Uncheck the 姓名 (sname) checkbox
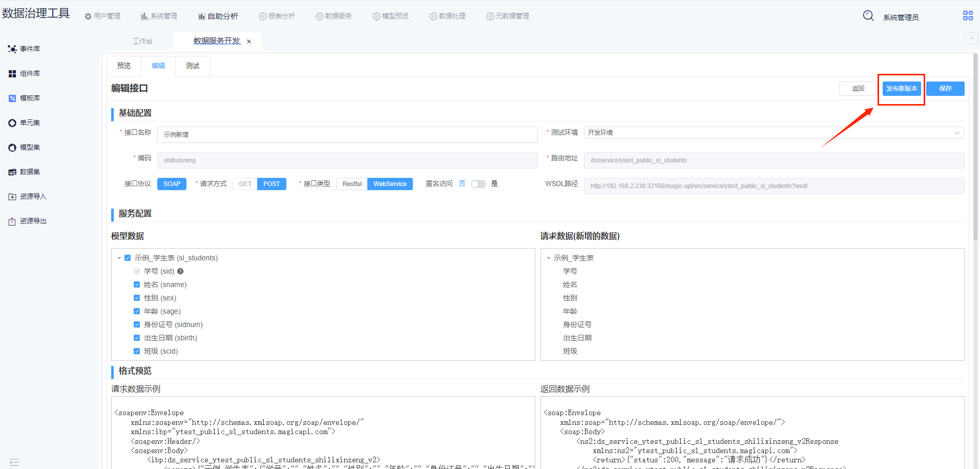980x469 pixels. 137,284
